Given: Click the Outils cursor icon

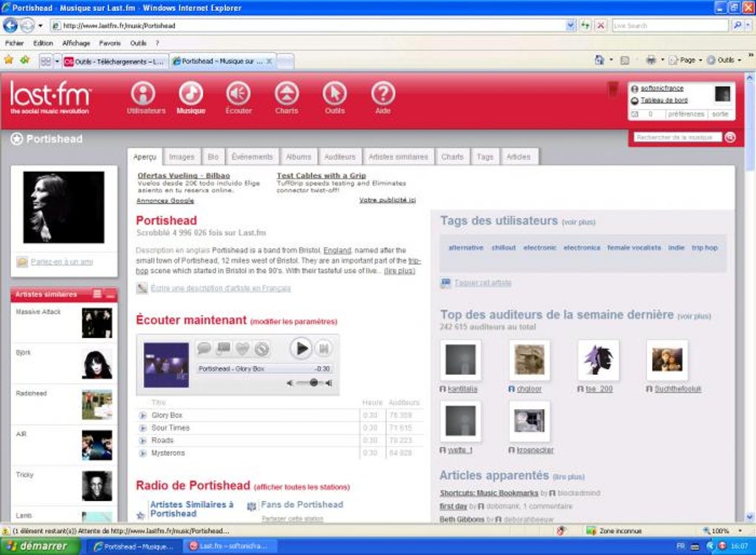Looking at the screenshot, I should pyautogui.click(x=334, y=95).
